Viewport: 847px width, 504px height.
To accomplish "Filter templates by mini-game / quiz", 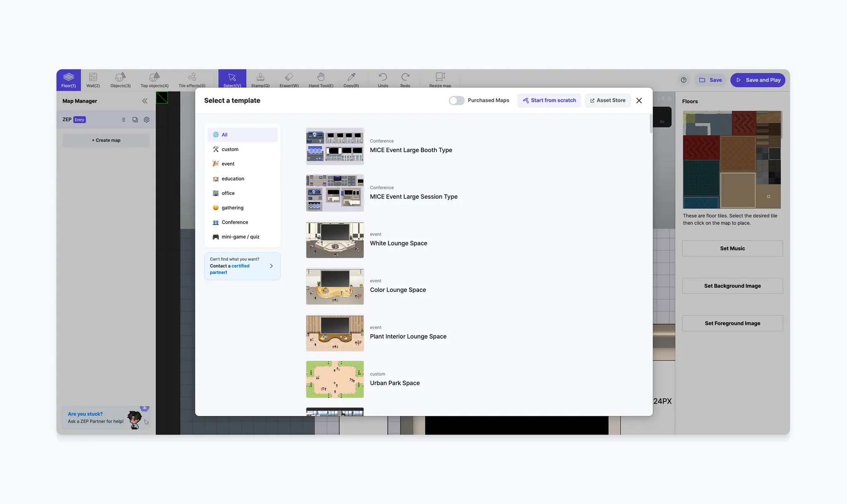I will click(x=240, y=237).
